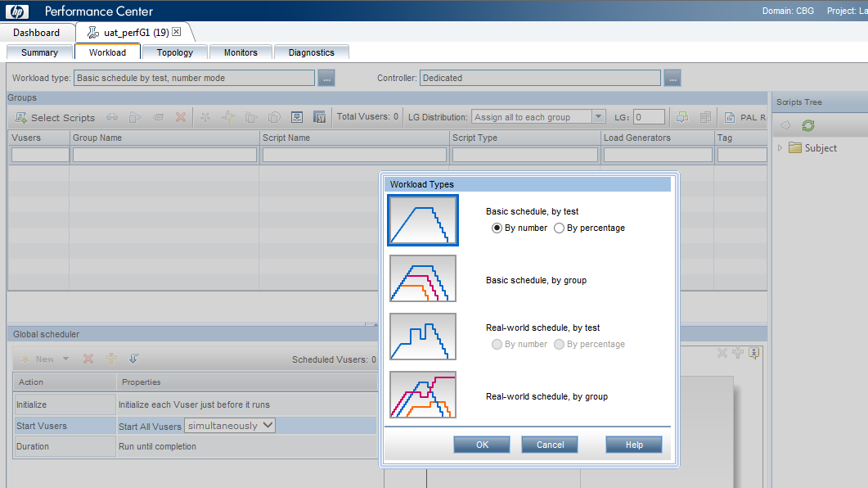This screenshot has height=488, width=868.
Task: Select disabled By percentage under Real-world schedule
Action: point(559,344)
